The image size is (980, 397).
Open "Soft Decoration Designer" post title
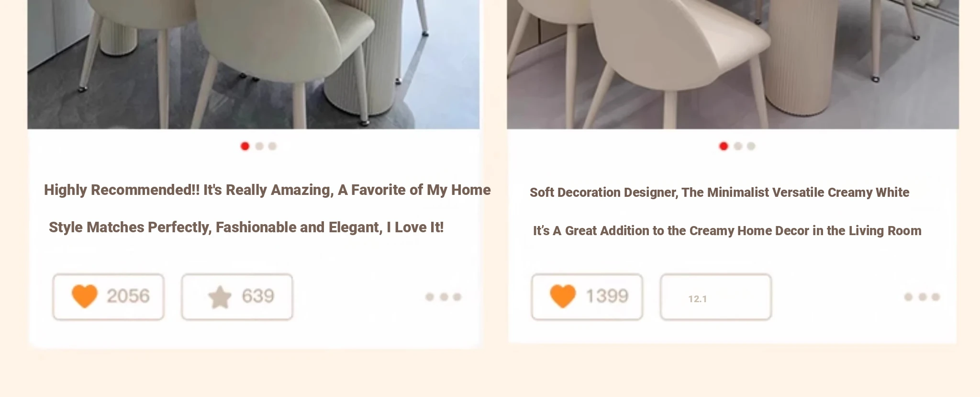pyautogui.click(x=719, y=193)
